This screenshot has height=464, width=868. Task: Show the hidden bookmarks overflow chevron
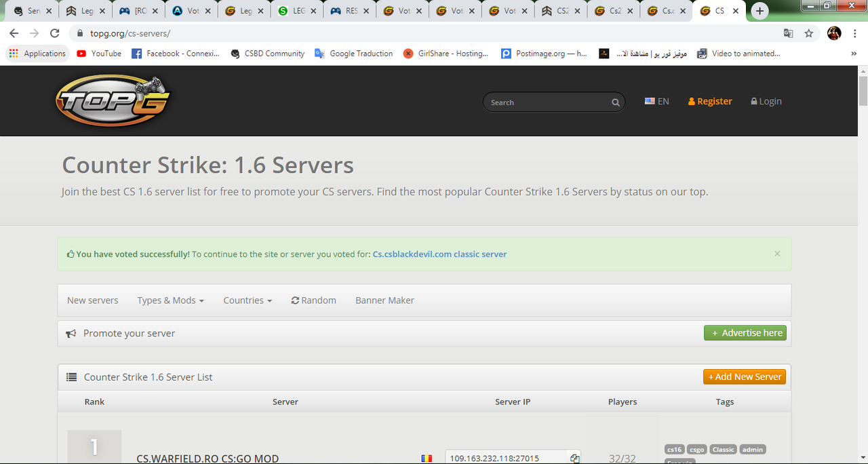point(854,54)
